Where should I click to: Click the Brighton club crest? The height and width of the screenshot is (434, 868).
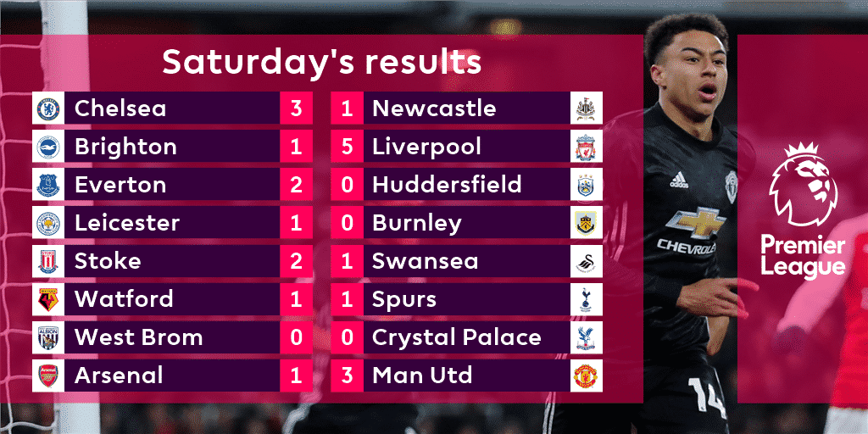pos(47,147)
